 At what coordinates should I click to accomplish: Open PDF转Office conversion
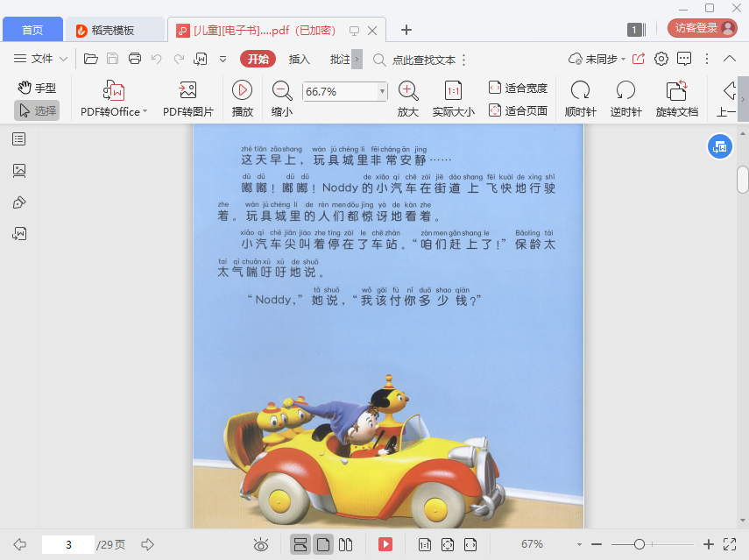coord(114,99)
